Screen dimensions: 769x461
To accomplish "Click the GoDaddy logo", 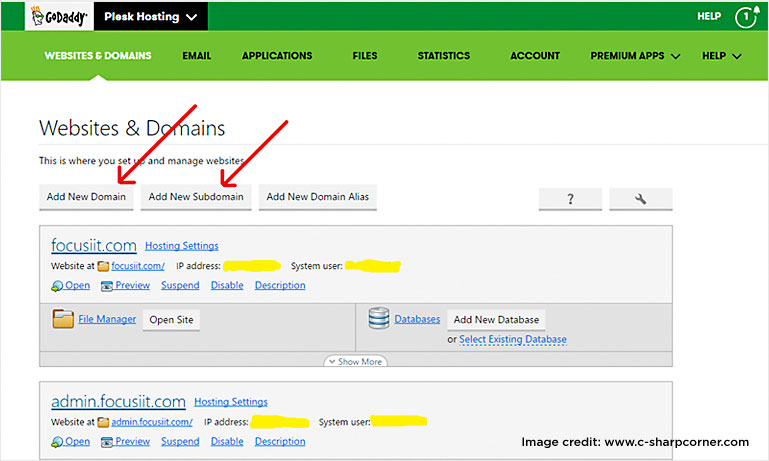I will click(59, 17).
